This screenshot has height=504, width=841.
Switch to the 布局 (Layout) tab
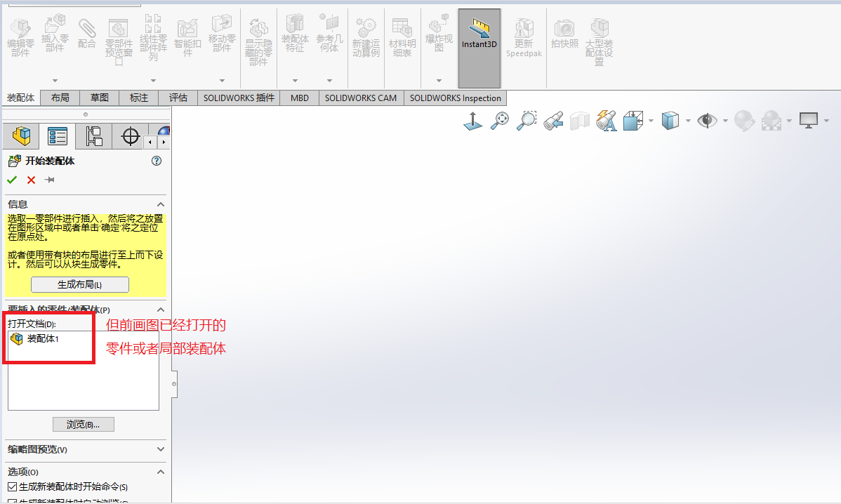tap(60, 98)
